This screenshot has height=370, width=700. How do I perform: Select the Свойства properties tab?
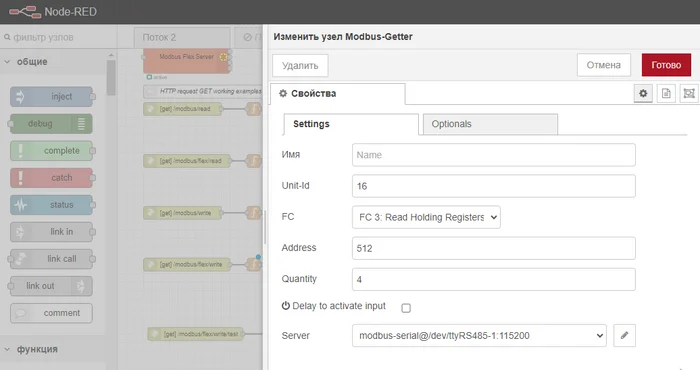pos(338,94)
